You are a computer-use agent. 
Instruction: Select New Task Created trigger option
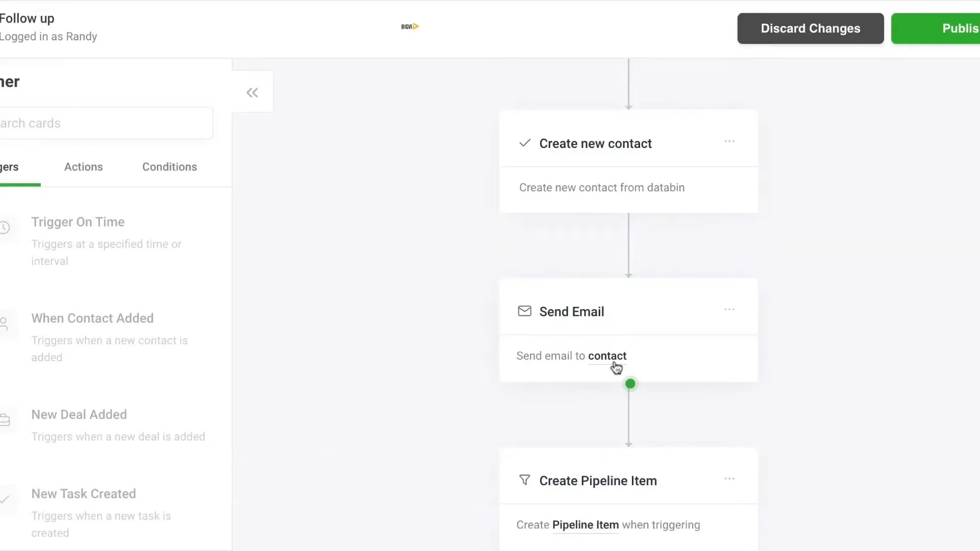pyautogui.click(x=84, y=494)
